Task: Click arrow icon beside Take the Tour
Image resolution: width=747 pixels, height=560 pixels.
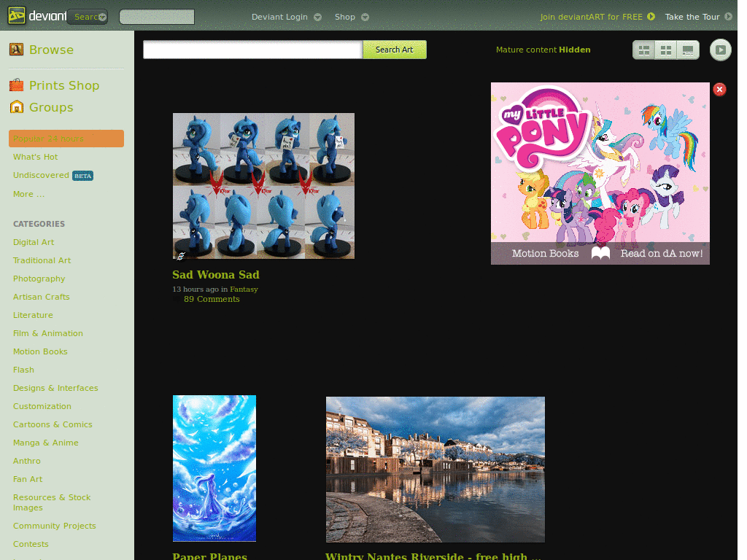Action: coord(728,17)
